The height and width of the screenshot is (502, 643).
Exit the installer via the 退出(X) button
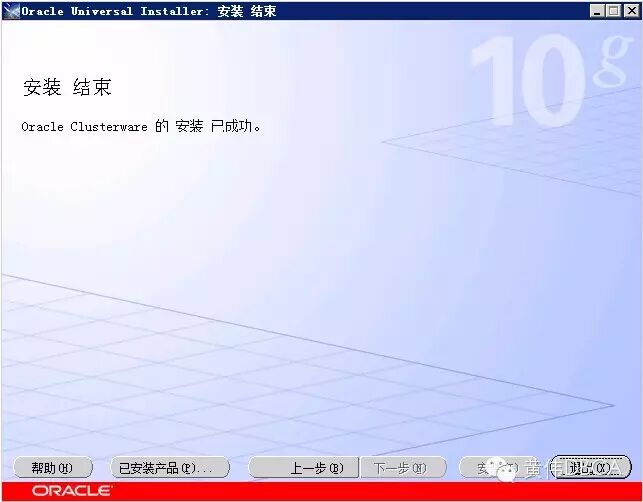point(591,468)
